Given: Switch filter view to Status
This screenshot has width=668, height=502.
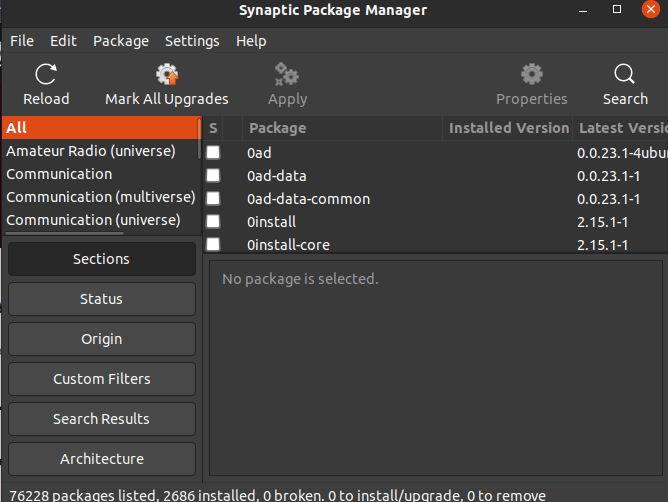Looking at the screenshot, I should click(102, 299).
